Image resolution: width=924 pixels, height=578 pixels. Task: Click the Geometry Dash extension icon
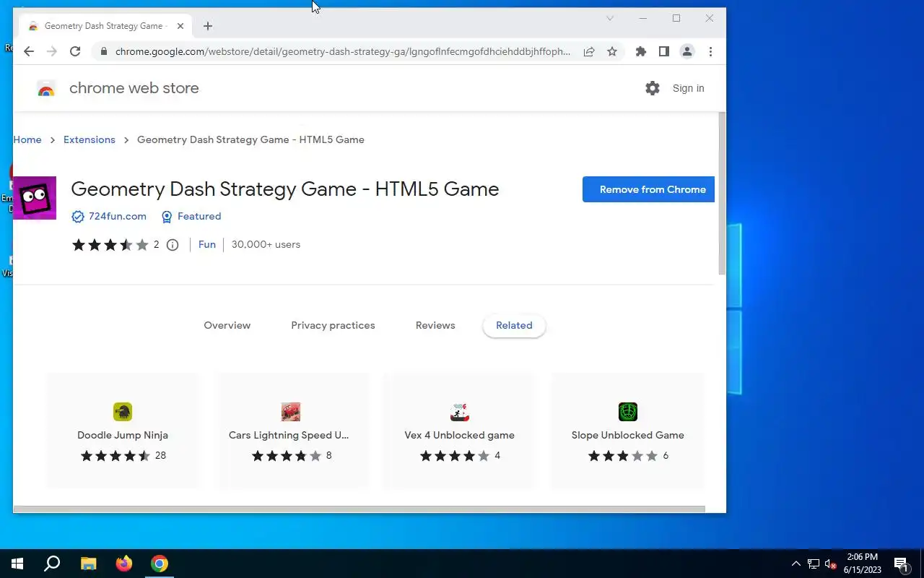(x=35, y=198)
